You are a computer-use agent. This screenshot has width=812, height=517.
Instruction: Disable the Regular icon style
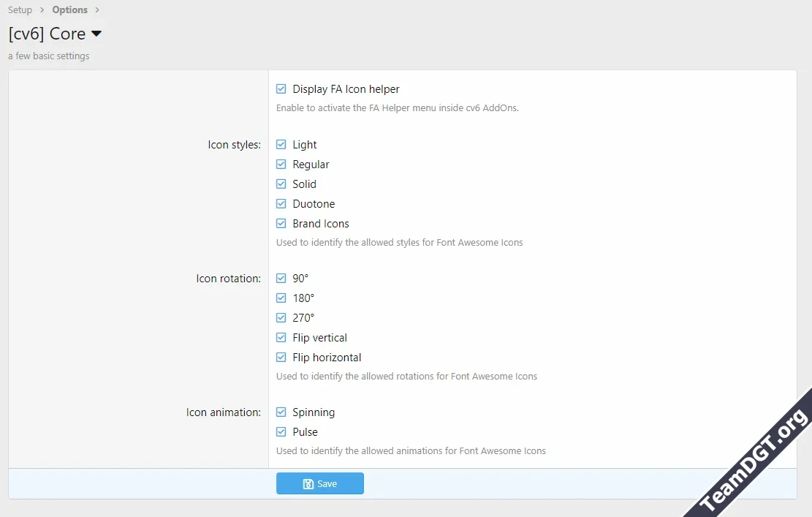tap(281, 165)
